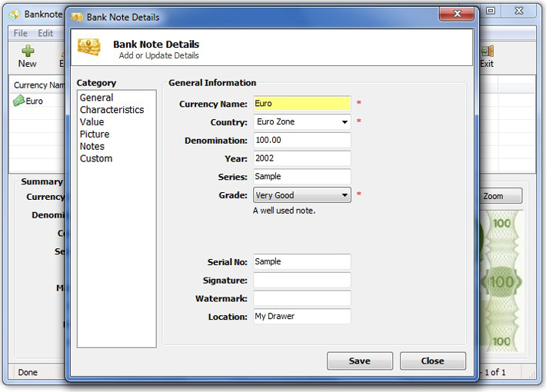
Task: Open the Country dropdown
Action: pyautogui.click(x=345, y=122)
